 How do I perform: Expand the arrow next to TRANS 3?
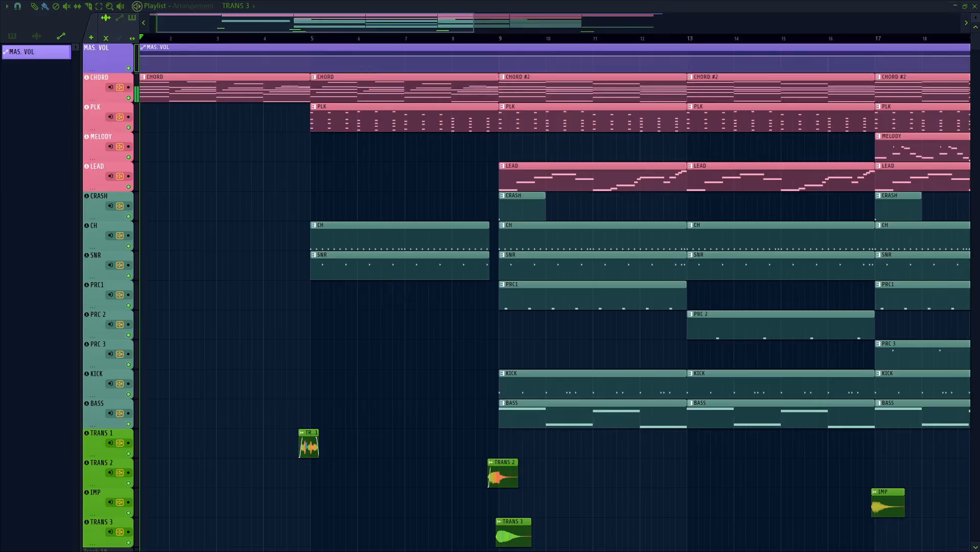coord(254,6)
